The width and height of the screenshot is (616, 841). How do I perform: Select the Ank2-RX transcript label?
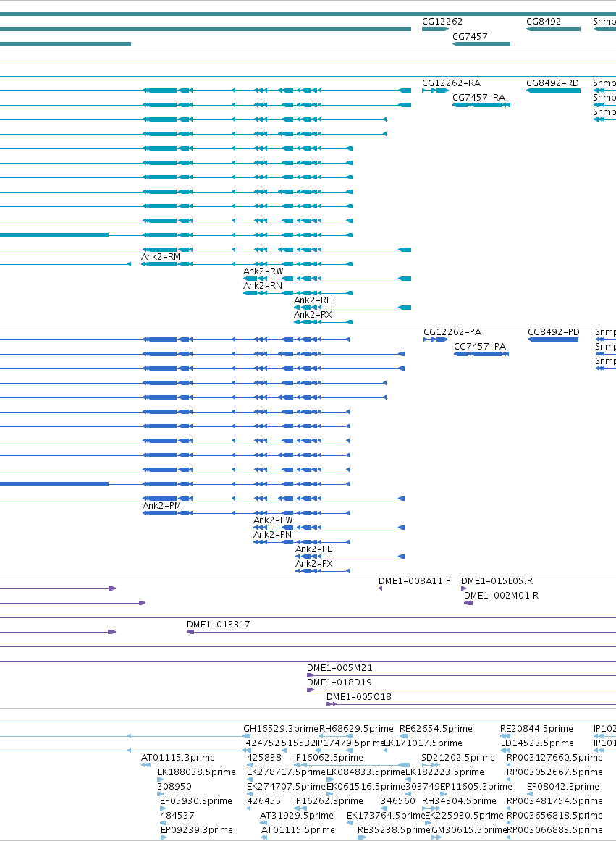312,315
